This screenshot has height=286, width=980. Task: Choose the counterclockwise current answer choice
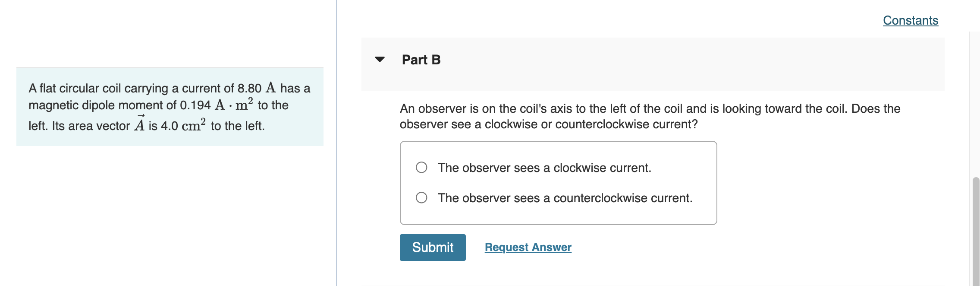(422, 197)
